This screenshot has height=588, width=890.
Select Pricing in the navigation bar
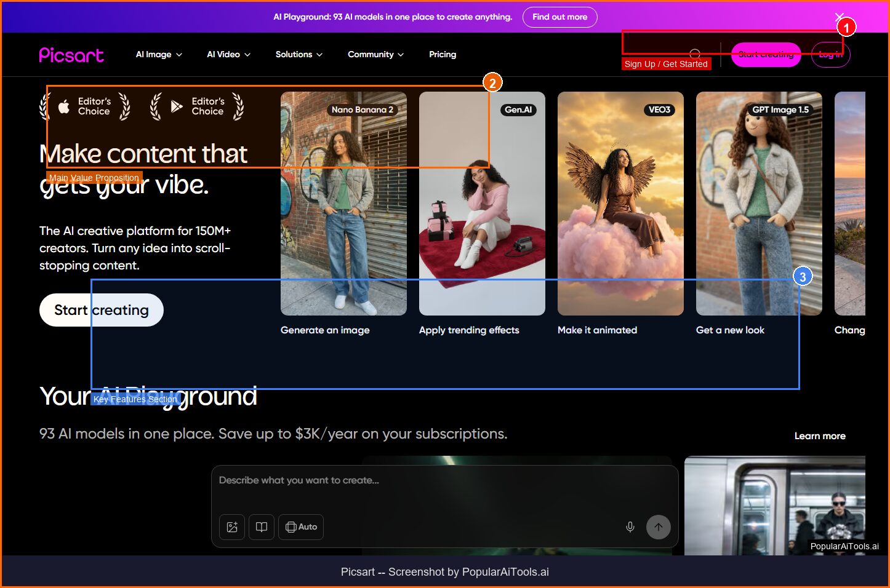click(443, 54)
